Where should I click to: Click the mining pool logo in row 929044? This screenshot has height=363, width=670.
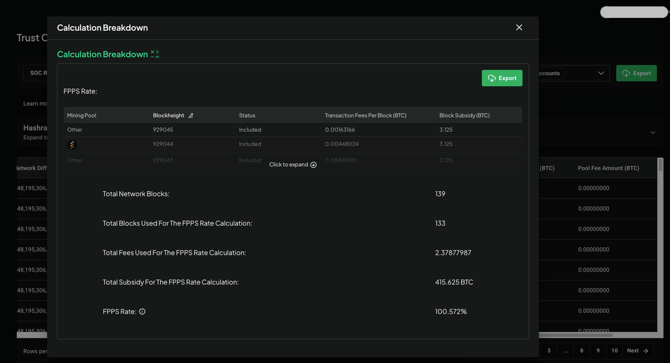[72, 145]
